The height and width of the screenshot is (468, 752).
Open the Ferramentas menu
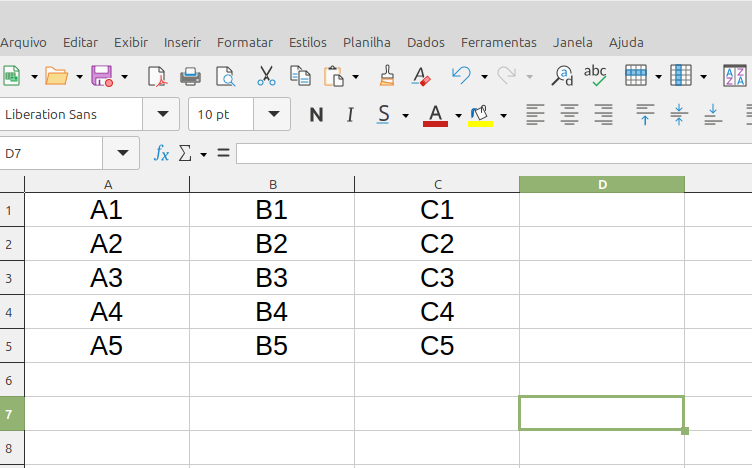pyautogui.click(x=498, y=42)
